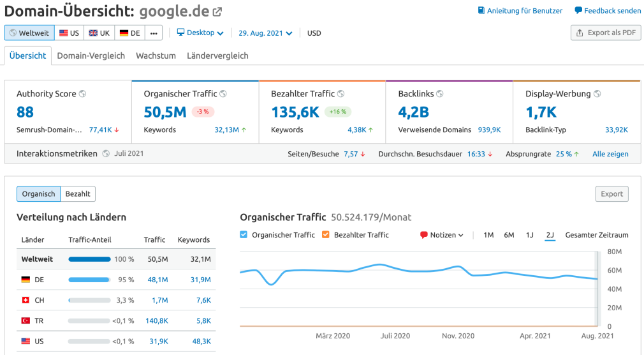The height and width of the screenshot is (355, 644).
Task: Open date dropdown 29. Aug. 2021
Action: pyautogui.click(x=265, y=33)
